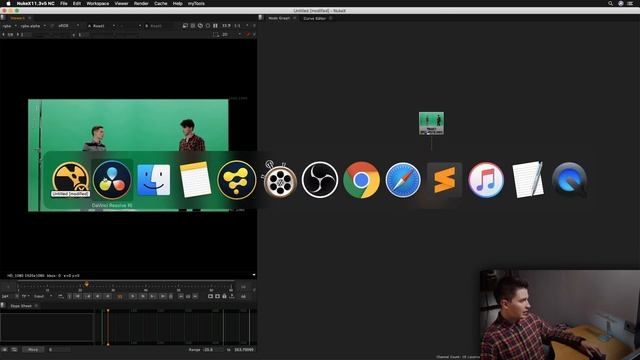
Task: Open the Help menu
Action: 178,3
